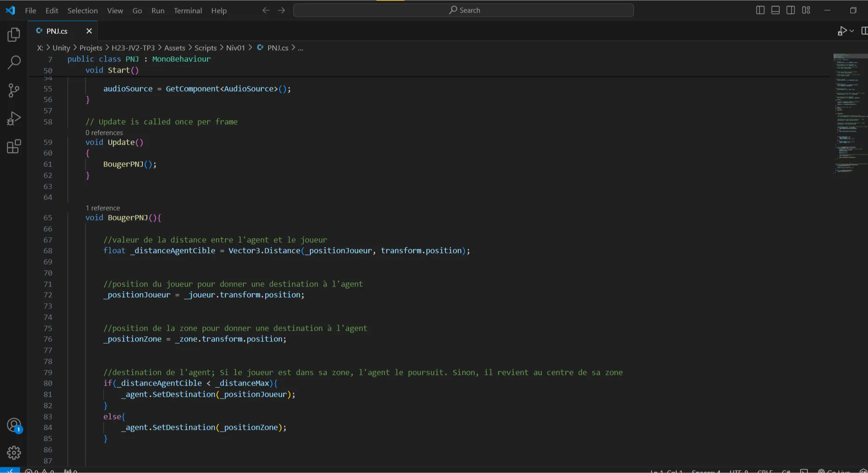Toggle the primary sidebar visibility
This screenshot has width=868, height=473.
760,10
